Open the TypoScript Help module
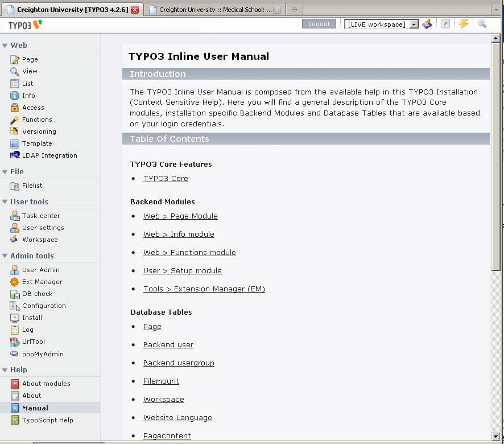The height and width of the screenshot is (444, 504). point(47,420)
